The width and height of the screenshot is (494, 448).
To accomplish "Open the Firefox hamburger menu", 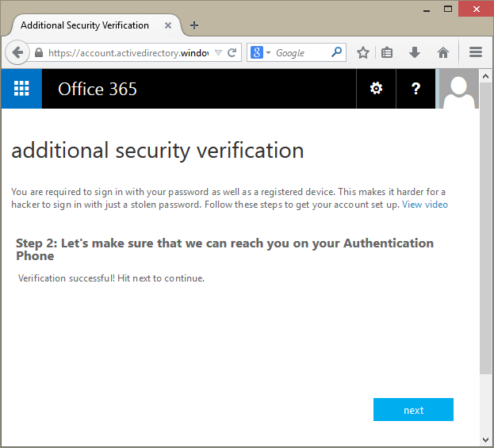I will [476, 53].
